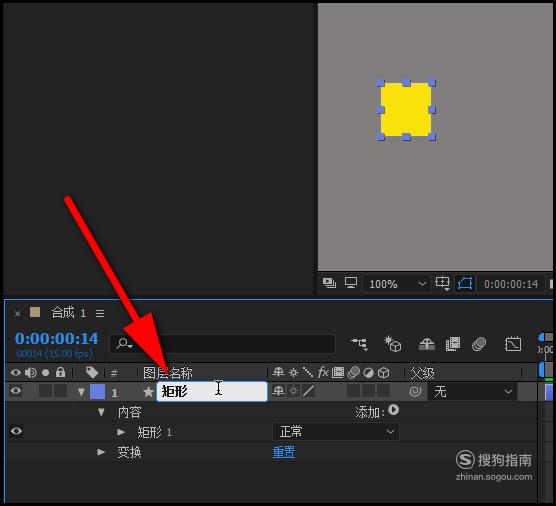Click the frame blending column header
Screen dimensions: 556x506
pyautogui.click(x=338, y=372)
